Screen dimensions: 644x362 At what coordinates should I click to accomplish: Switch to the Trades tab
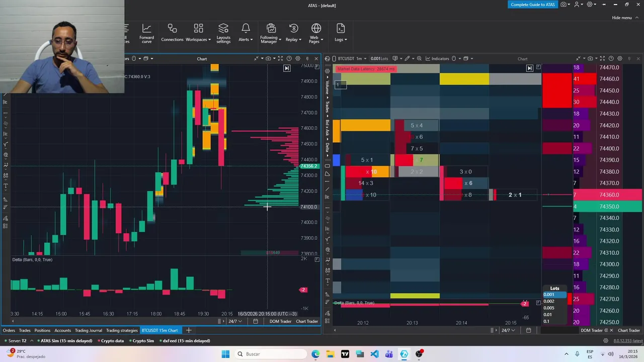25,330
